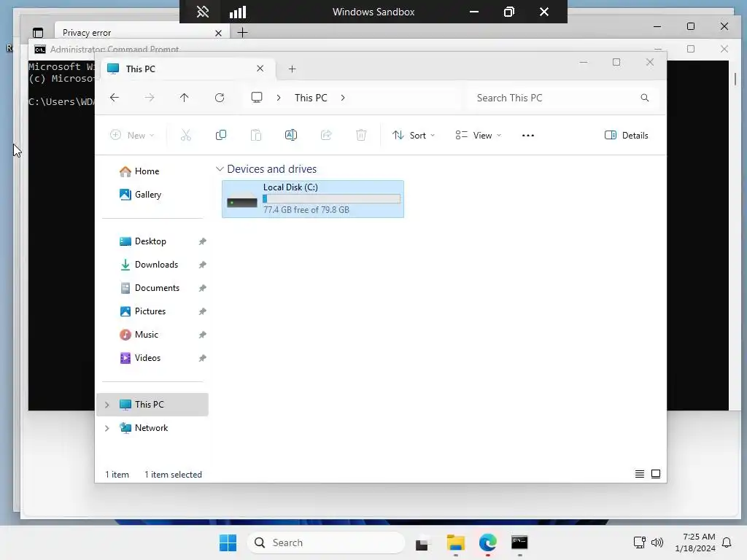
Task: Click the pin icon beside Desktop
Action: tap(203, 241)
